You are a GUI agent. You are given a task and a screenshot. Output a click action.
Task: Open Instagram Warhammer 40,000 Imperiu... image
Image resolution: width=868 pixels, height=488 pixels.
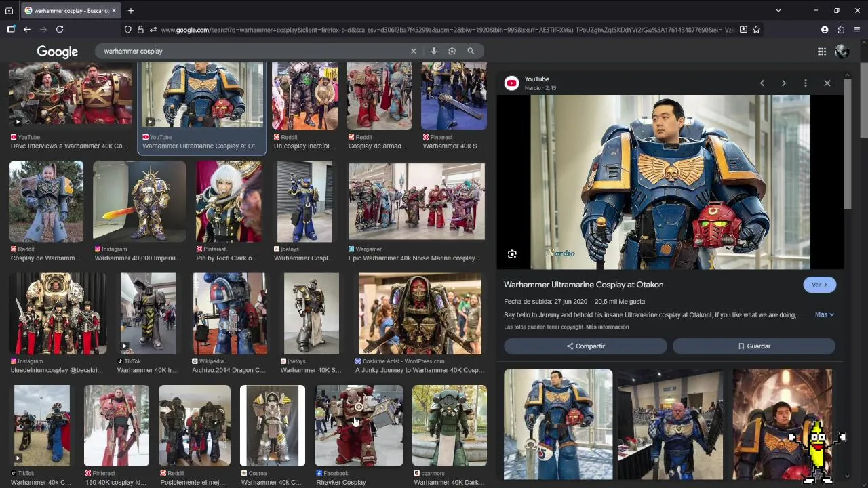139,201
